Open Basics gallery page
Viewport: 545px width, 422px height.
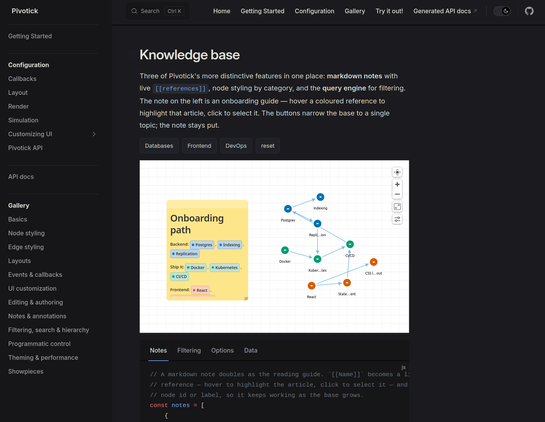[x=17, y=220]
